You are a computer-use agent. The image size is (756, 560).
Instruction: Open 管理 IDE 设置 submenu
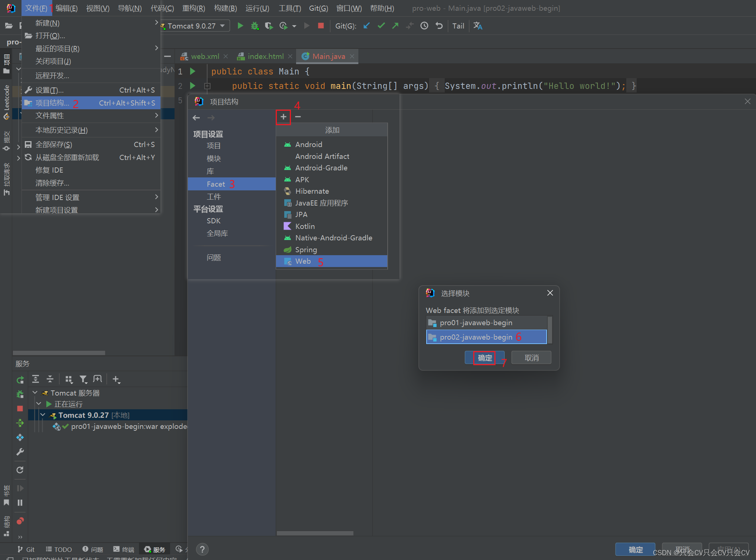pyautogui.click(x=91, y=197)
